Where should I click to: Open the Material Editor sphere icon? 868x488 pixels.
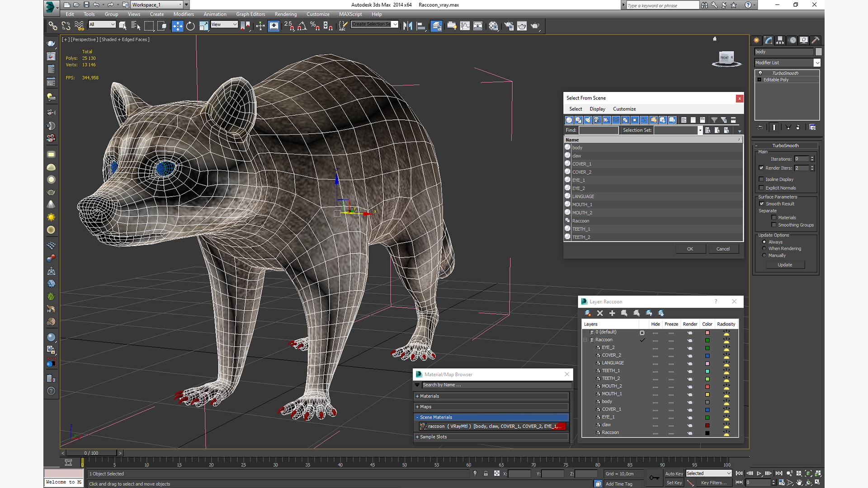coord(493,26)
